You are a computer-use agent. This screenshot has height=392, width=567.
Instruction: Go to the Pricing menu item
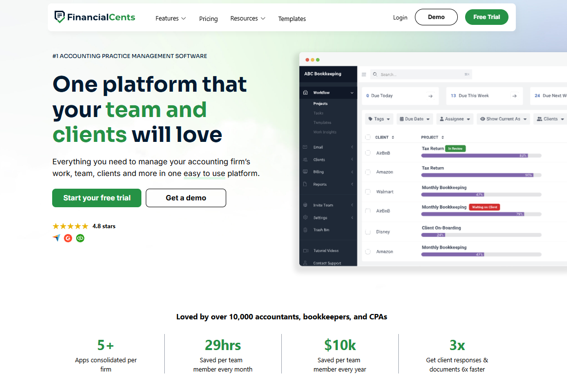click(208, 19)
